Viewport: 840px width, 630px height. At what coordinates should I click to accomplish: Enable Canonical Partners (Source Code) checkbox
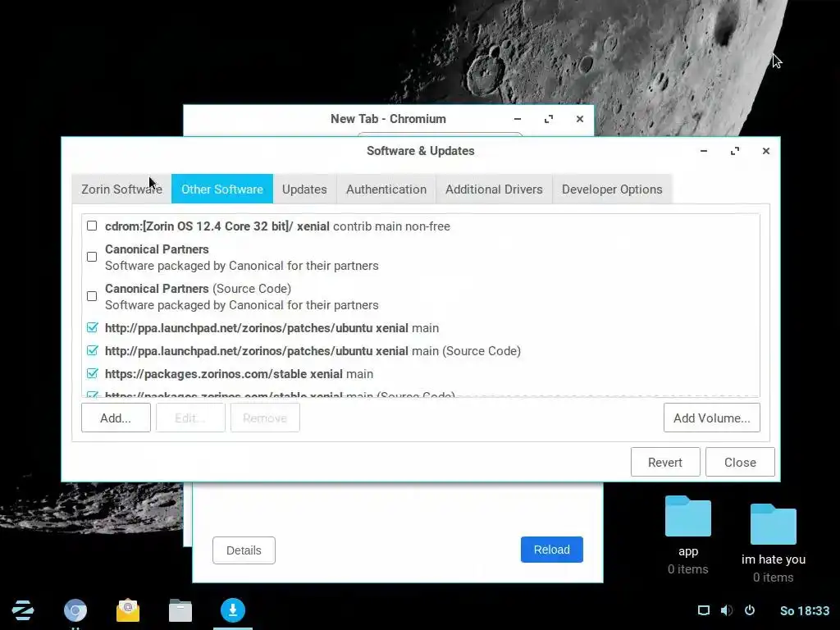tap(92, 296)
